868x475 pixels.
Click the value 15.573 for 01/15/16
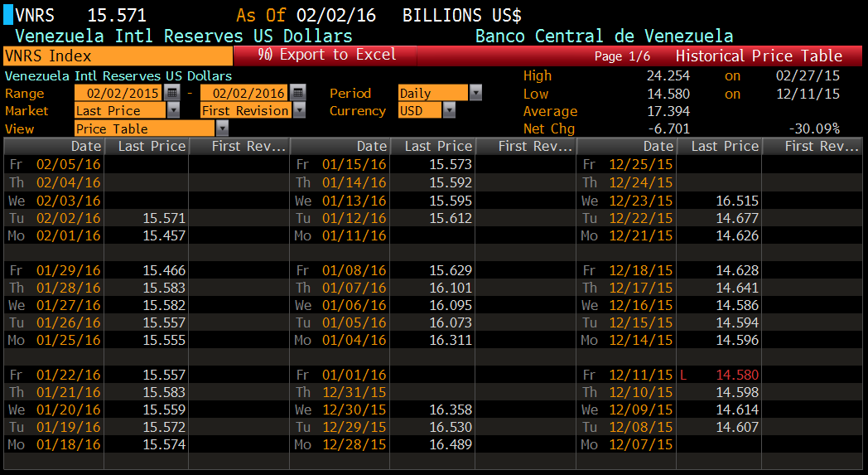[451, 164]
